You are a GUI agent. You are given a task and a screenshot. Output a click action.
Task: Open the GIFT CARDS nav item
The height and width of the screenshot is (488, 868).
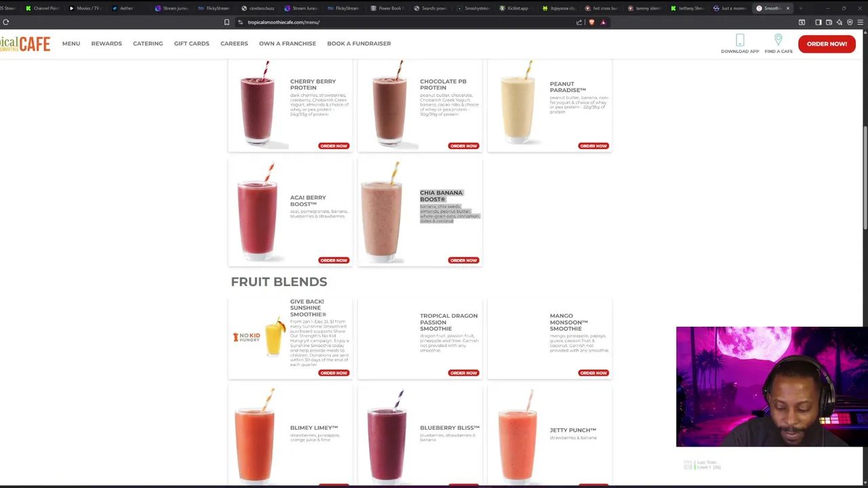(191, 43)
